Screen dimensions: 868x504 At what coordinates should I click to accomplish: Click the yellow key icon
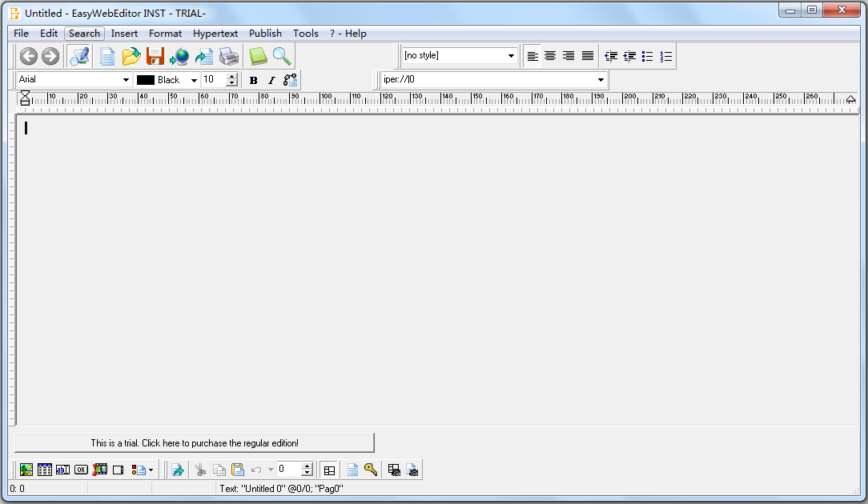371,470
